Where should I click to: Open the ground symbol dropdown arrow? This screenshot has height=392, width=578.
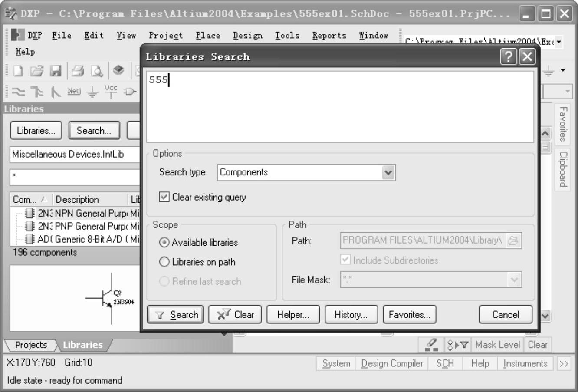[x=563, y=71]
